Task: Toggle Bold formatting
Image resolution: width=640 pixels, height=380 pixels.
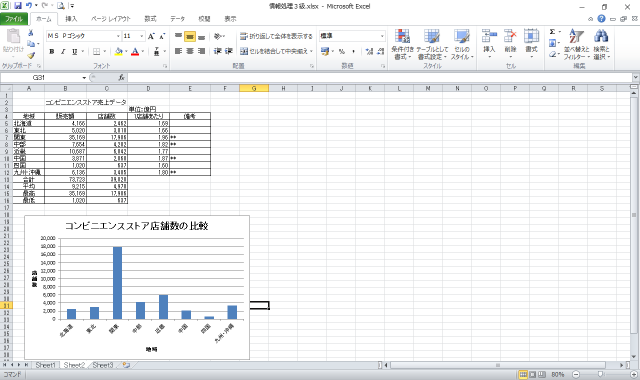Action: point(52,51)
